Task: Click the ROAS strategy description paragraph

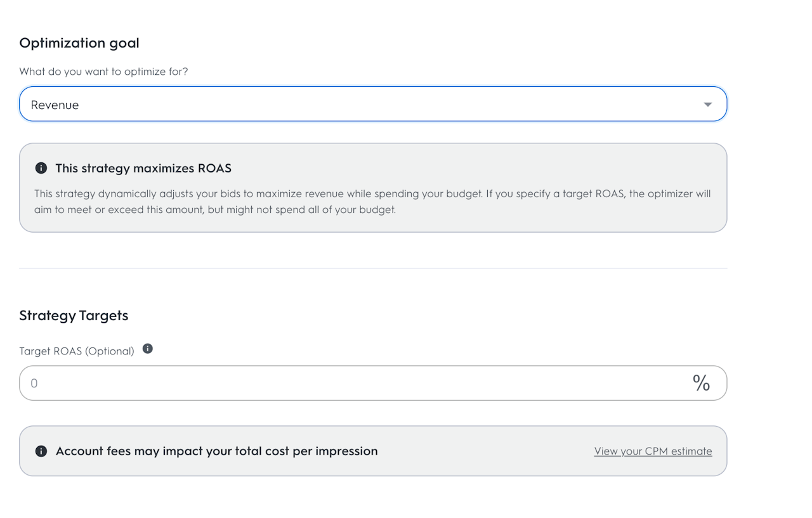Action: (x=372, y=202)
